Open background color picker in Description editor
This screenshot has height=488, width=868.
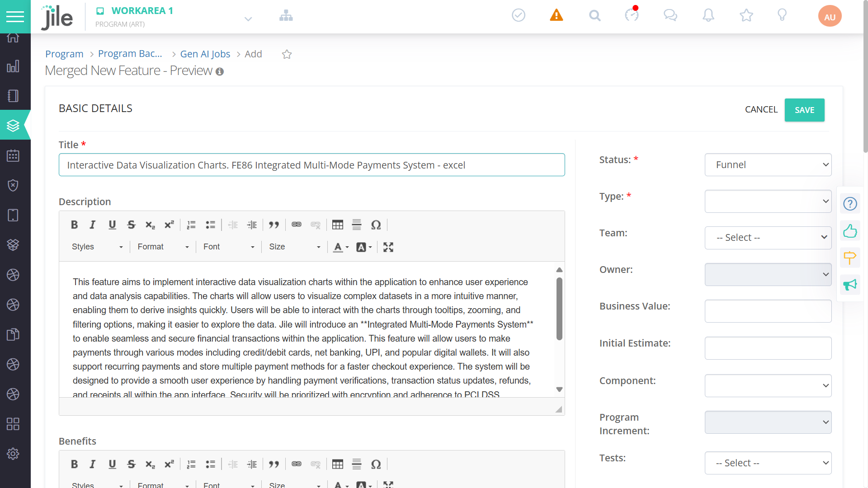click(364, 247)
